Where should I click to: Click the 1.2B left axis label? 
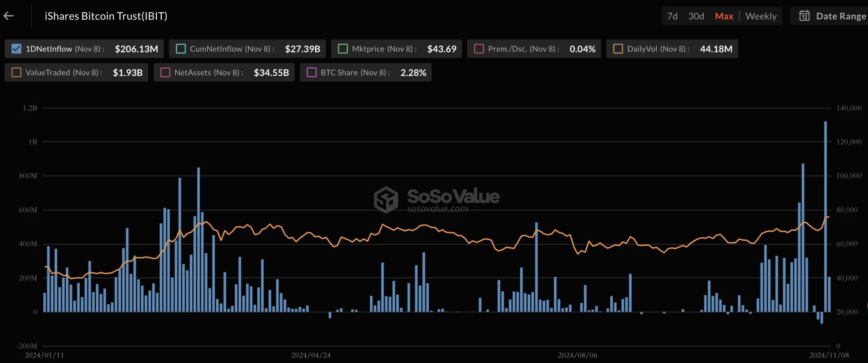tap(30, 108)
